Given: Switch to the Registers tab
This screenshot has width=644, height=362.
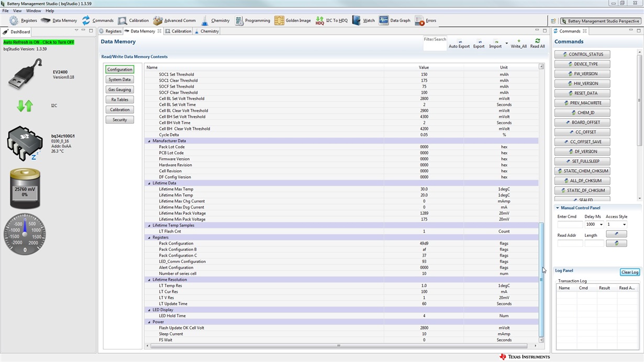Looking at the screenshot, I should 110,31.
